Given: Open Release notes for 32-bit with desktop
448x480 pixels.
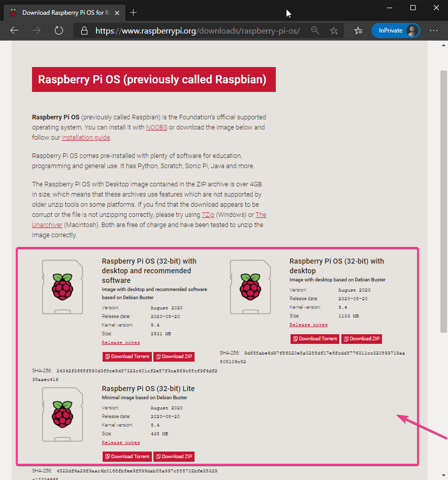Looking at the screenshot, I should coord(308,325).
